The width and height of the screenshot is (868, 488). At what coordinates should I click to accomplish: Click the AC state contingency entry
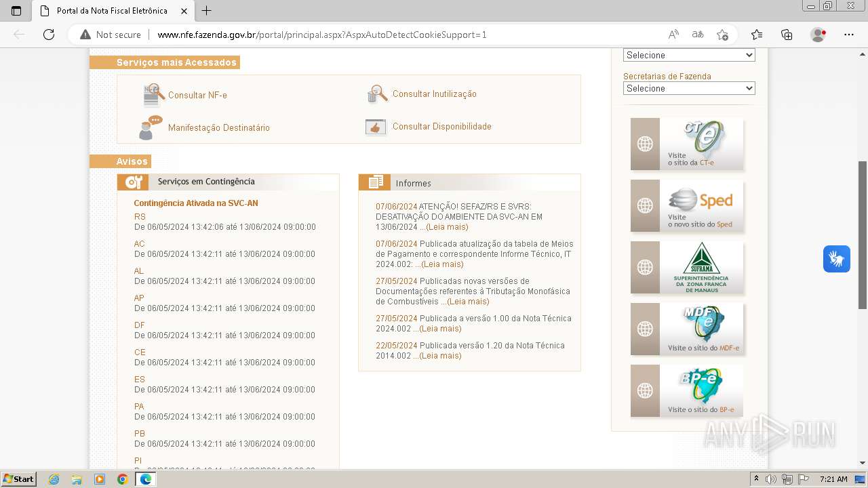[x=139, y=244]
